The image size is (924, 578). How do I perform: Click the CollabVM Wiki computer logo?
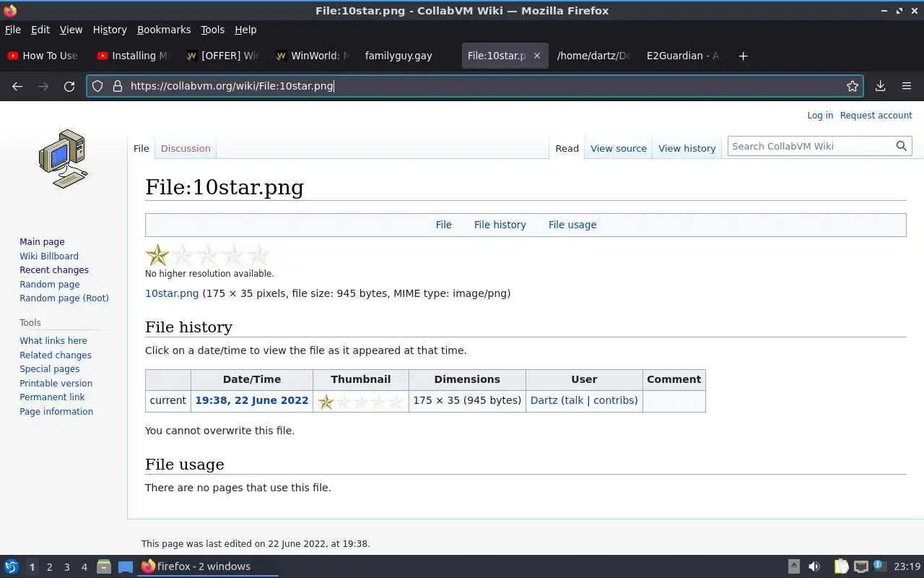tap(64, 159)
